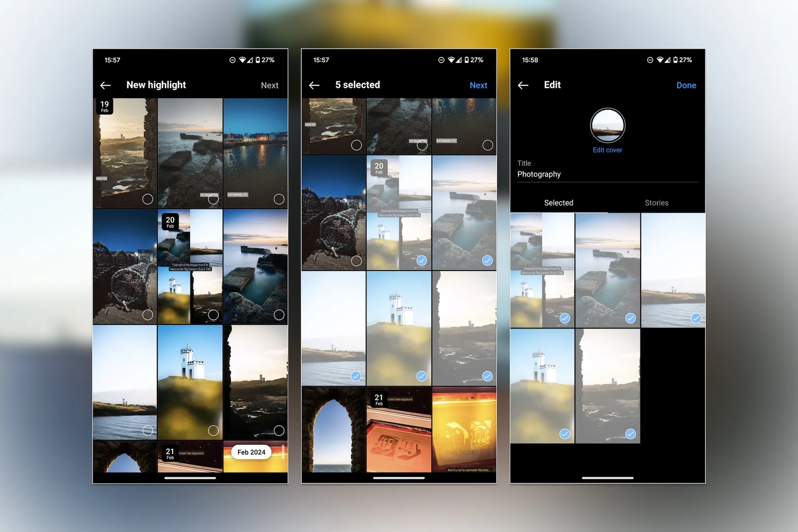Screen dimensions: 798x532
Task: Tap the do-not-disturb icon on Edit screen
Action: pyautogui.click(x=650, y=60)
